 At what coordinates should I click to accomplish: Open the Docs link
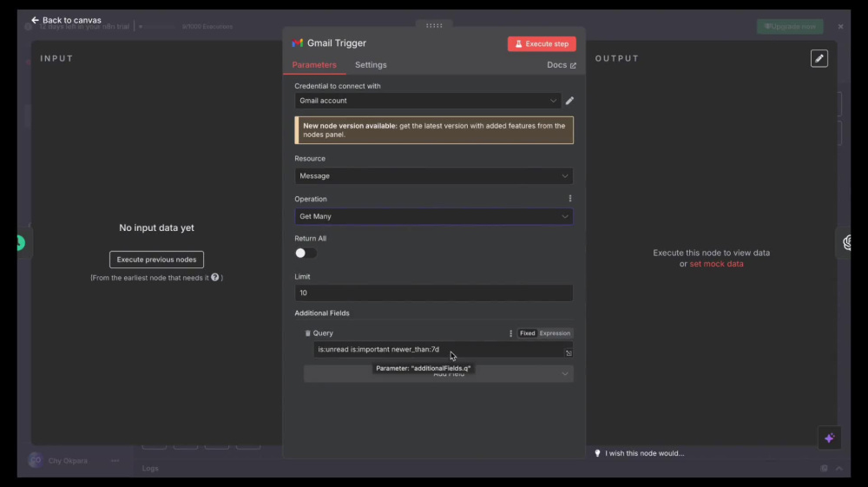(562, 65)
